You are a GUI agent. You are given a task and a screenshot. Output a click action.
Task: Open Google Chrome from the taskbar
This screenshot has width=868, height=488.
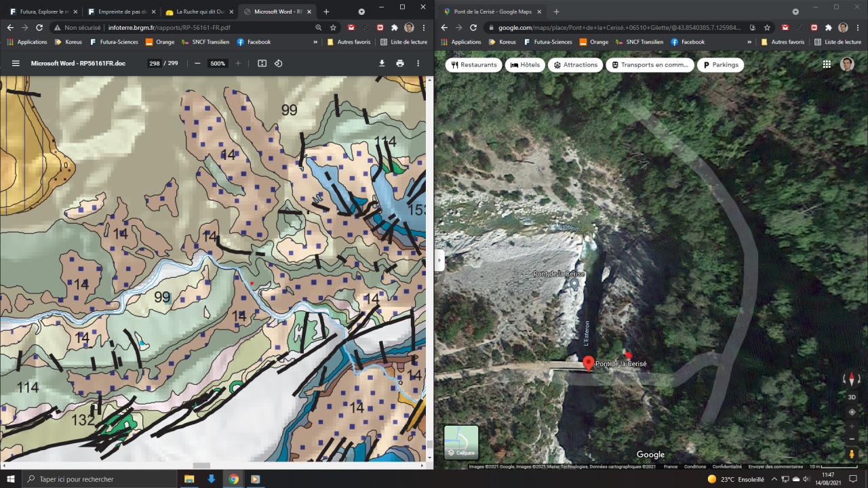coord(233,479)
